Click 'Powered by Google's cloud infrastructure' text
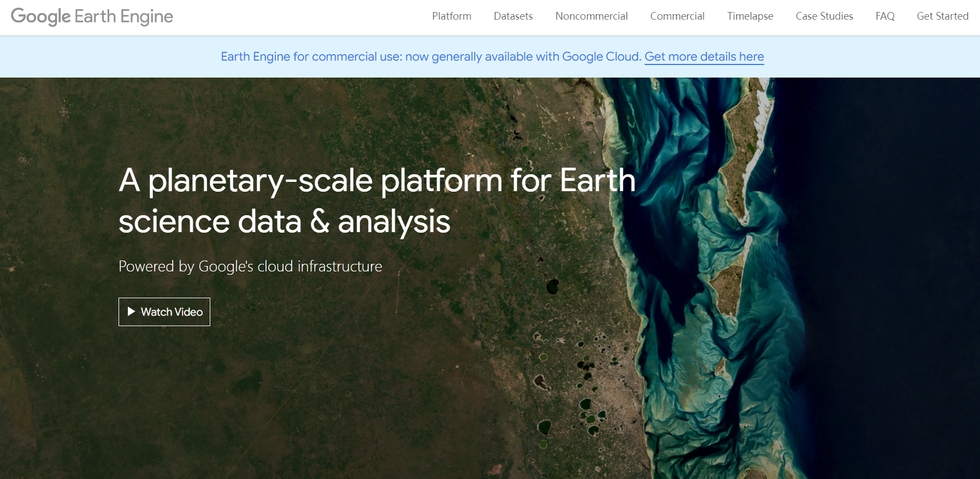Screen dimensions: 980x479 pos(250,267)
